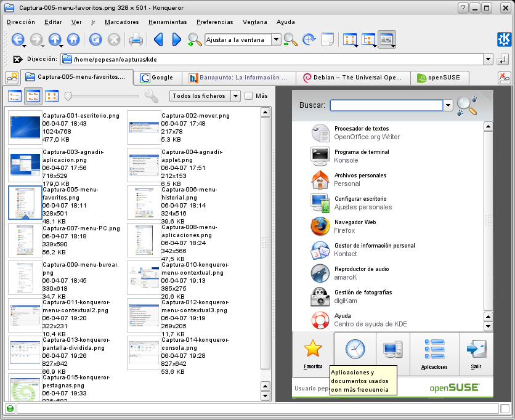Click the Print icon in toolbar
This screenshot has height=420, width=515.
136,40
